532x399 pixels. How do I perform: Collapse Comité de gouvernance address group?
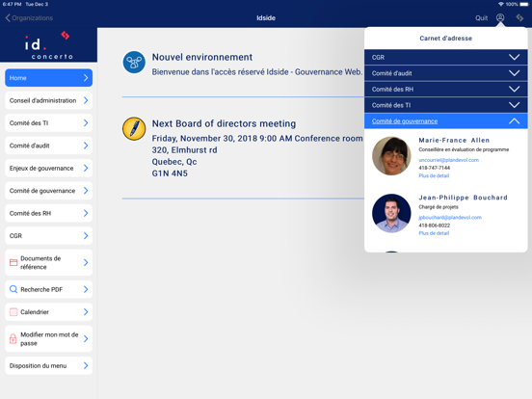tap(446, 120)
